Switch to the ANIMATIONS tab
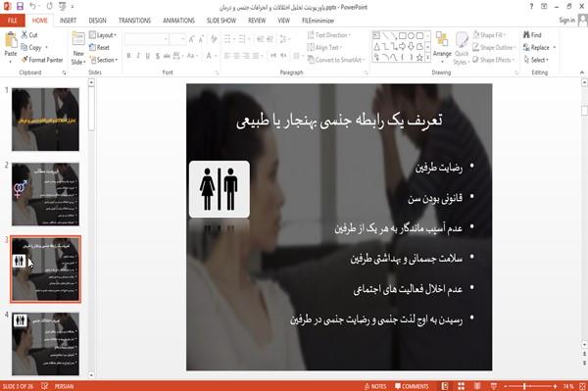Viewport: 588px width, 391px height. 178,21
